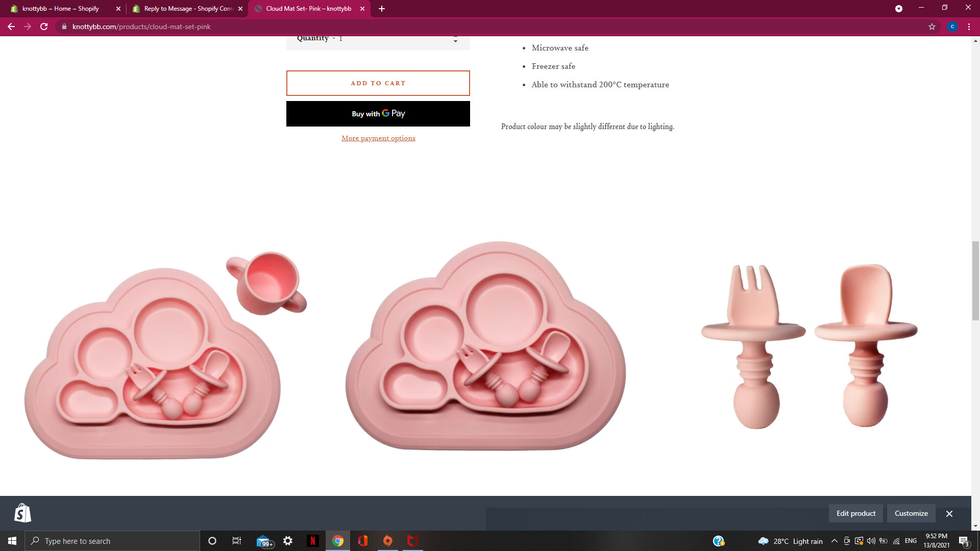This screenshot has width=980, height=551.
Task: Click the fork and spoon product image
Action: tap(809, 347)
